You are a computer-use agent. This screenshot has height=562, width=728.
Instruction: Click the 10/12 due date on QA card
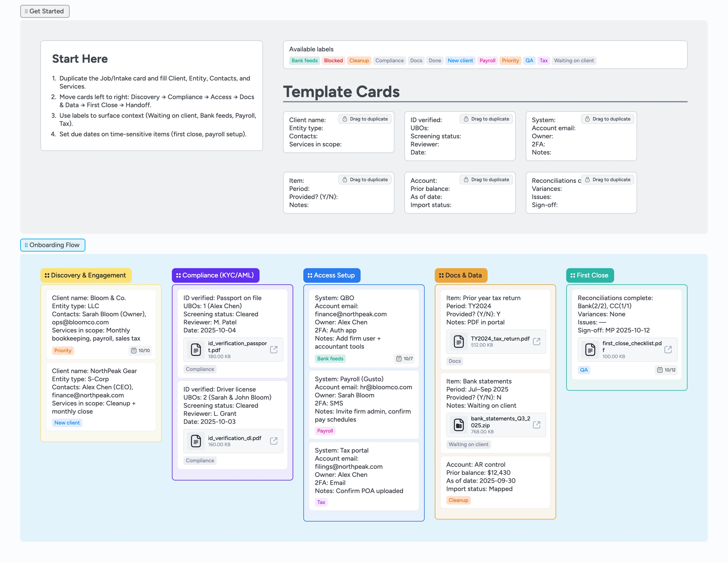(x=666, y=370)
